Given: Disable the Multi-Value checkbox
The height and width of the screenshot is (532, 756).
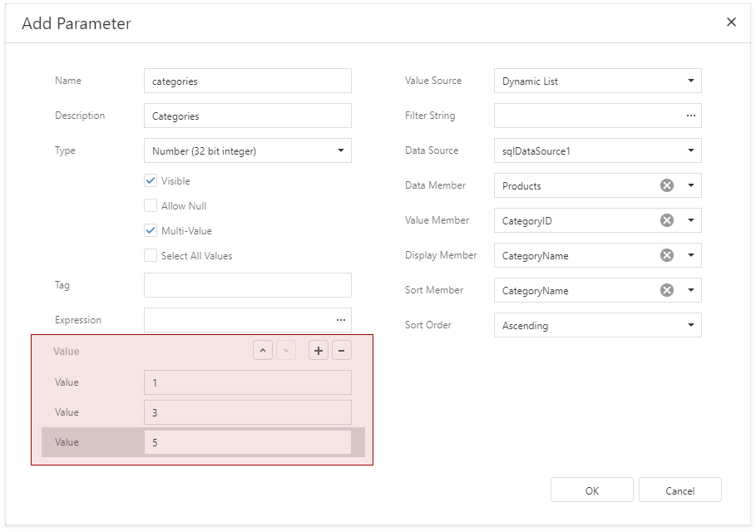Looking at the screenshot, I should (x=151, y=230).
